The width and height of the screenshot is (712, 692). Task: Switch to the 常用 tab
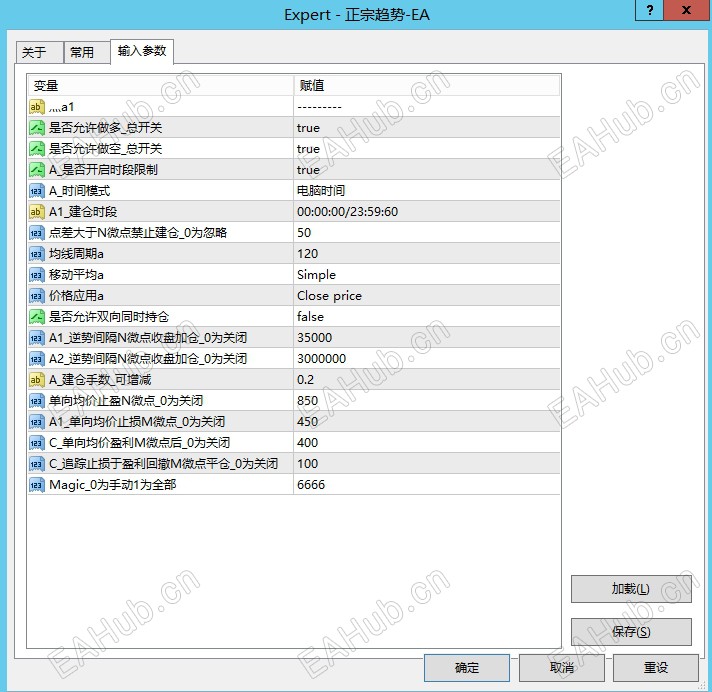point(87,52)
